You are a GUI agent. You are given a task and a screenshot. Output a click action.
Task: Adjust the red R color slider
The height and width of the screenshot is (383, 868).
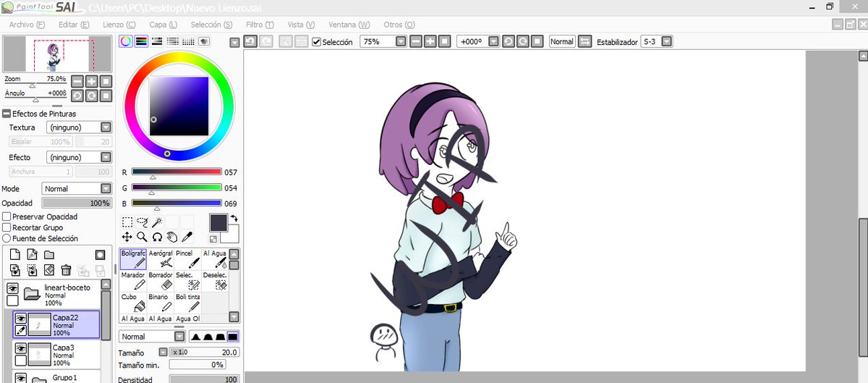[176, 172]
